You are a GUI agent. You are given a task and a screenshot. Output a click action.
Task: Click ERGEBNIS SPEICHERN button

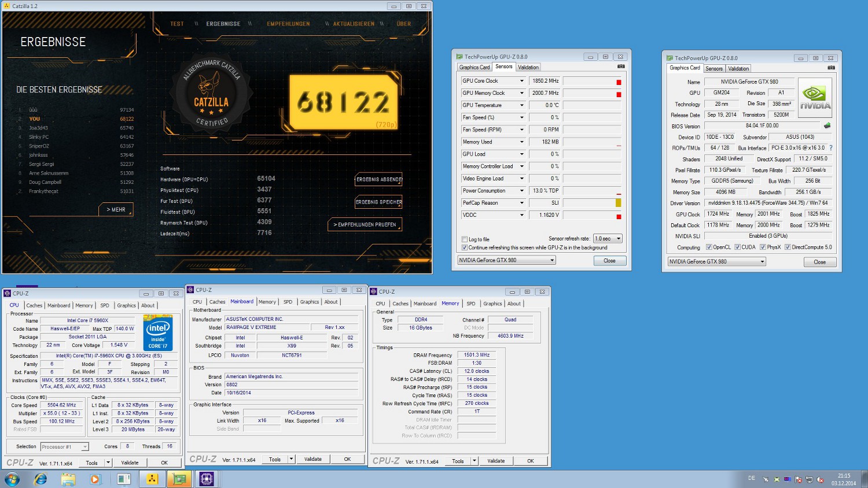pos(378,202)
